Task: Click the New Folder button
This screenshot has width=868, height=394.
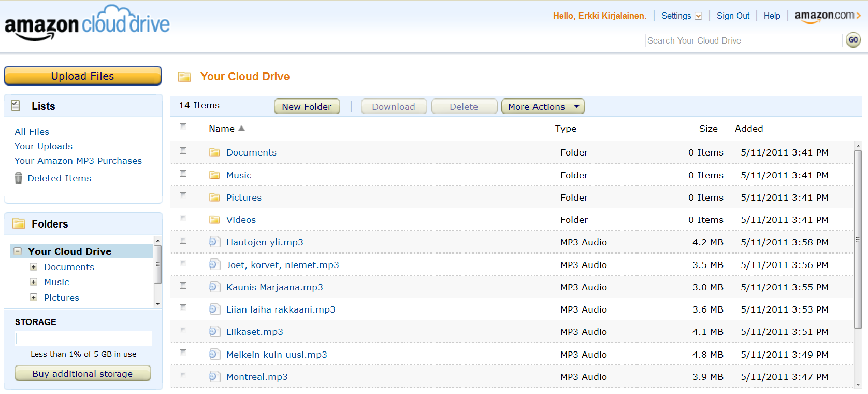Action: click(x=307, y=106)
